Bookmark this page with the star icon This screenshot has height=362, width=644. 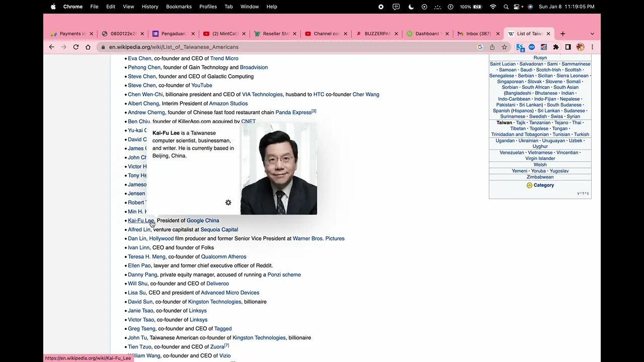click(504, 47)
